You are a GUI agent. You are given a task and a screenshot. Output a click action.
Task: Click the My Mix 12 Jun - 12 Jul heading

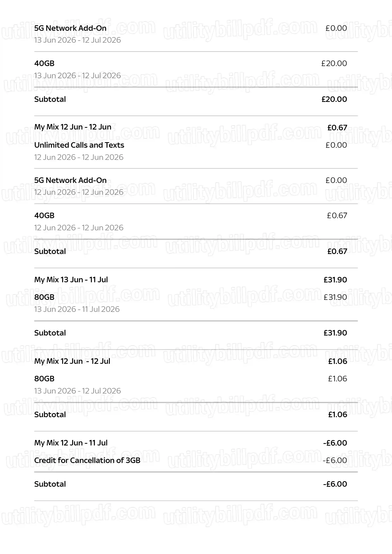coord(72,361)
